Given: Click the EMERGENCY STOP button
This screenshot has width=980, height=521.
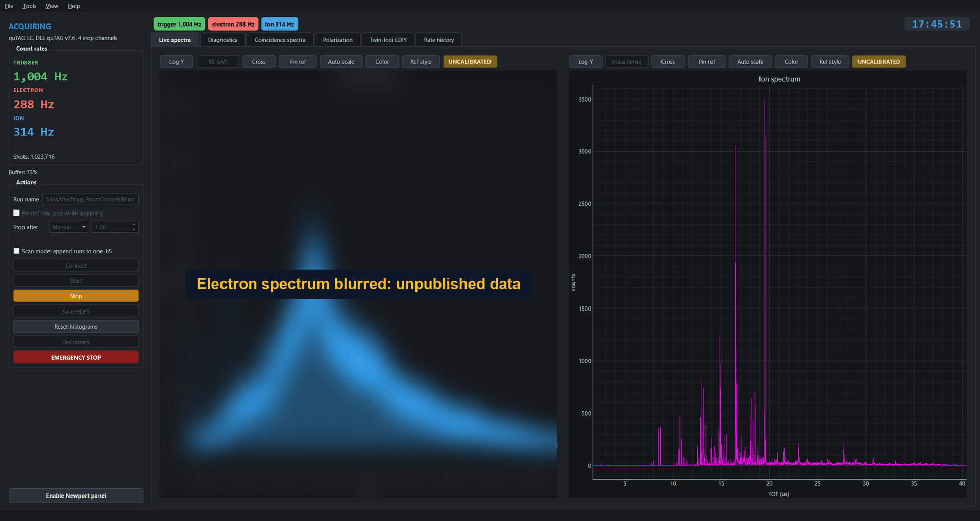Looking at the screenshot, I should tap(76, 358).
